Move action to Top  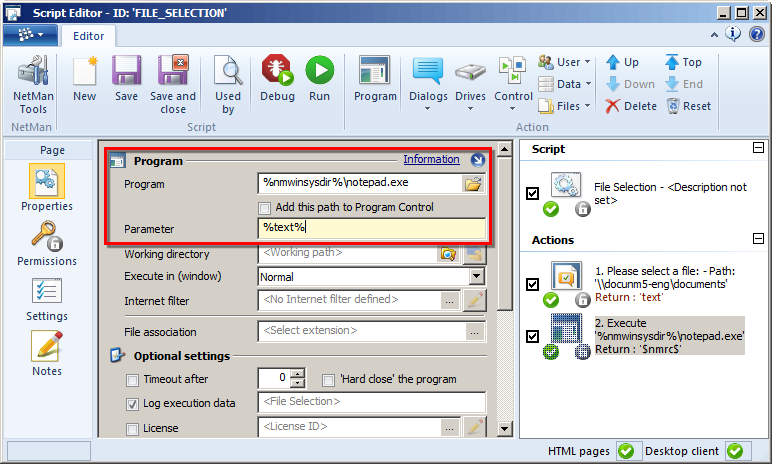click(683, 62)
